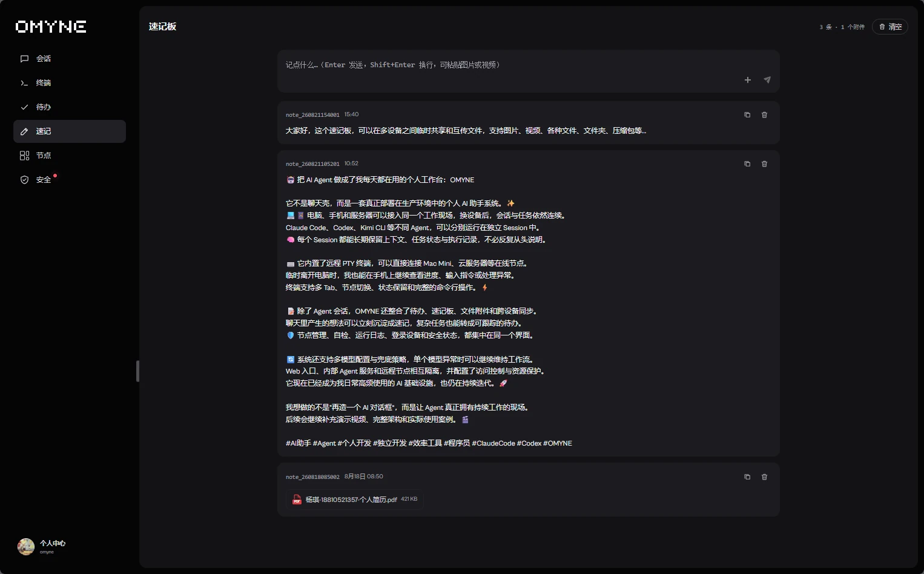Viewport: 924px width, 574px height.
Task: Delete the note_260818085002 note
Action: (x=764, y=477)
